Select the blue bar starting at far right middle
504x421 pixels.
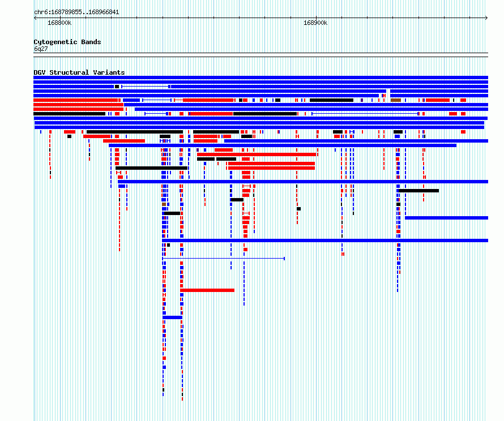(x=446, y=218)
